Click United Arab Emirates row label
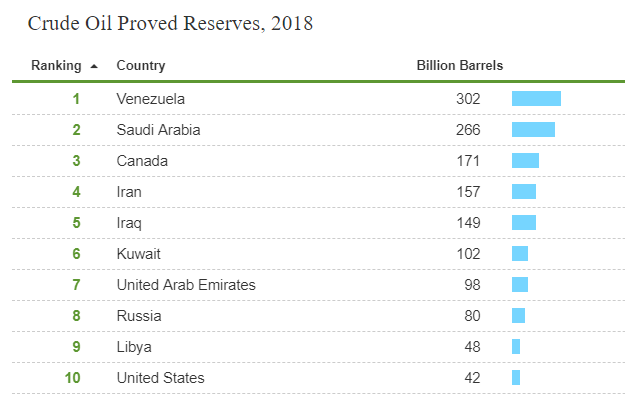This screenshot has width=625, height=394. coord(186,285)
